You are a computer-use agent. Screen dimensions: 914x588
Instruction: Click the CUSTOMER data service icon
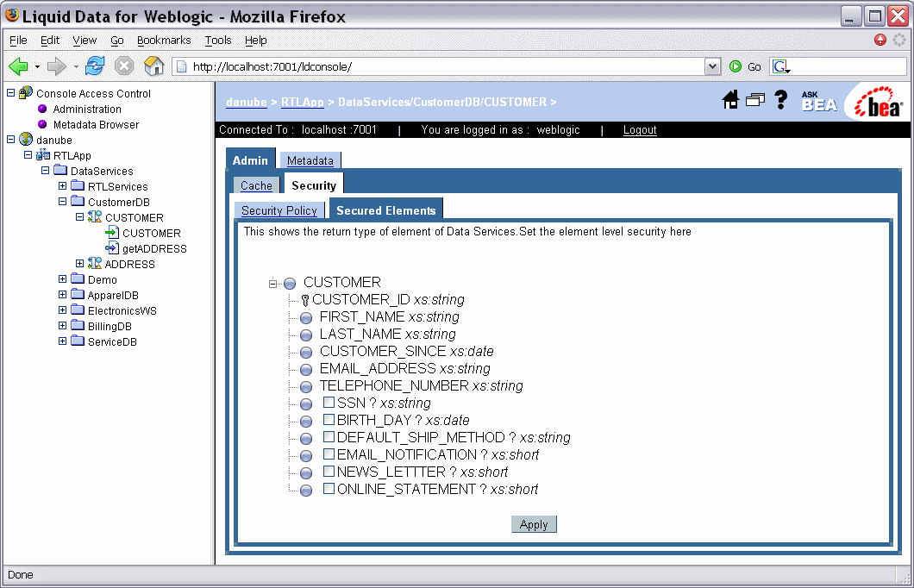click(x=95, y=216)
